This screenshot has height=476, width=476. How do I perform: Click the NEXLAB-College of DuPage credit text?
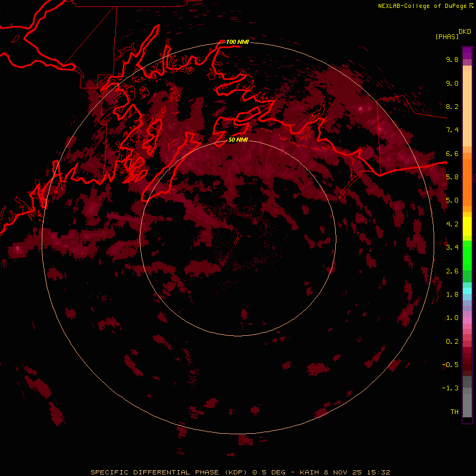coord(423,6)
